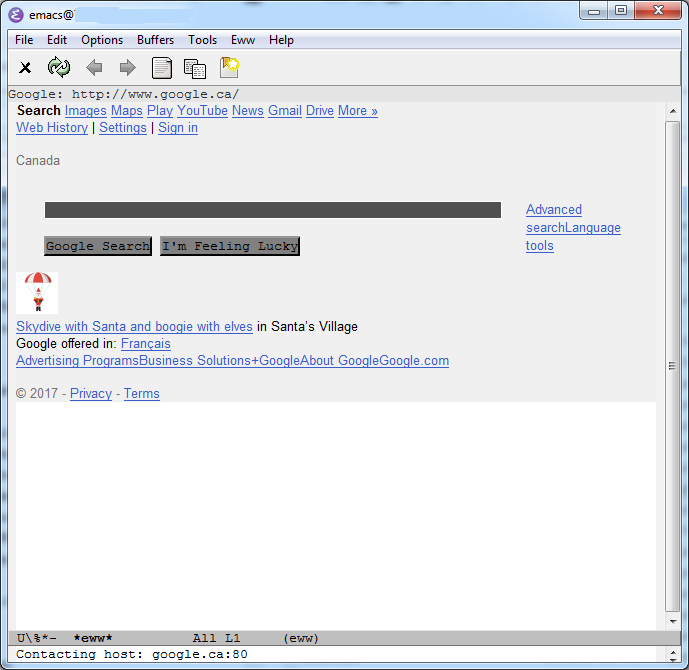This screenshot has width=689, height=670.
Task: Click the vertical scrollbar thumb
Action: pyautogui.click(x=673, y=366)
